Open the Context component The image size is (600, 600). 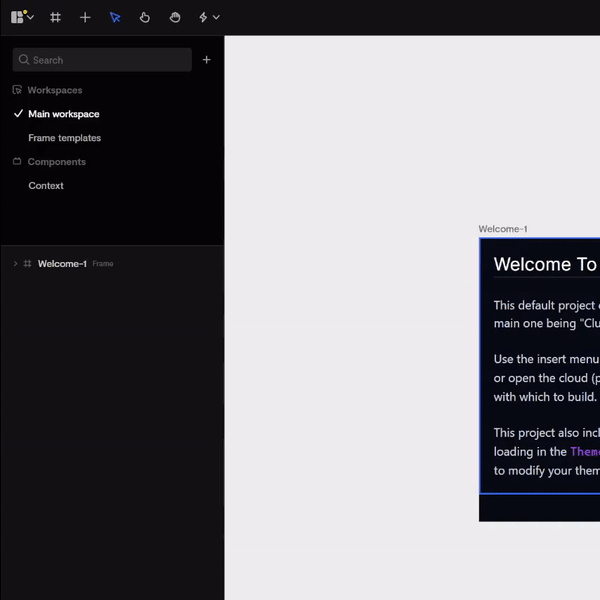point(46,186)
